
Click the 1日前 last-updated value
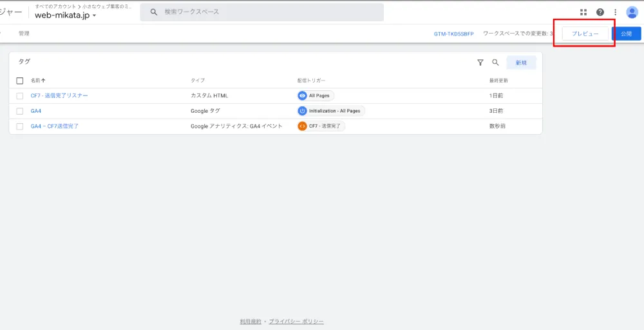point(496,96)
